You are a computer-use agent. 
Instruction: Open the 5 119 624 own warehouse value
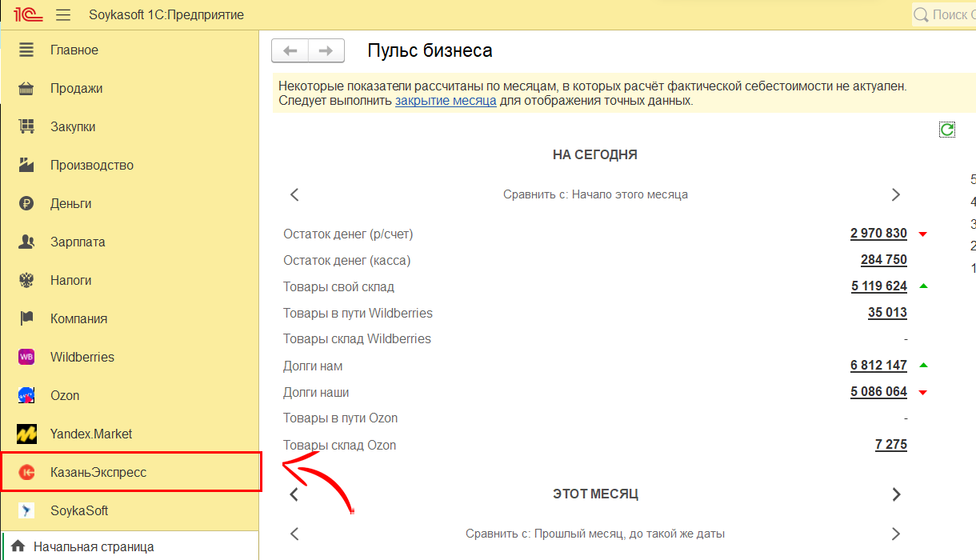coord(878,286)
